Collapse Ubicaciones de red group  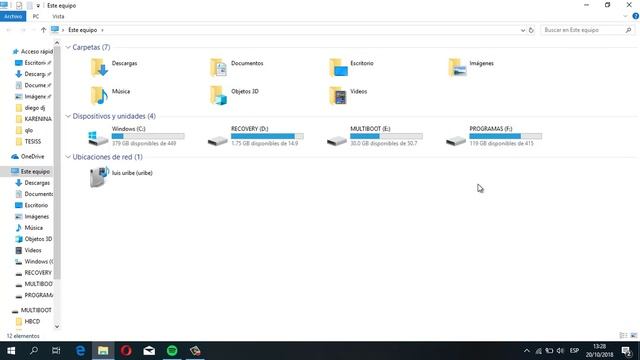click(x=68, y=157)
